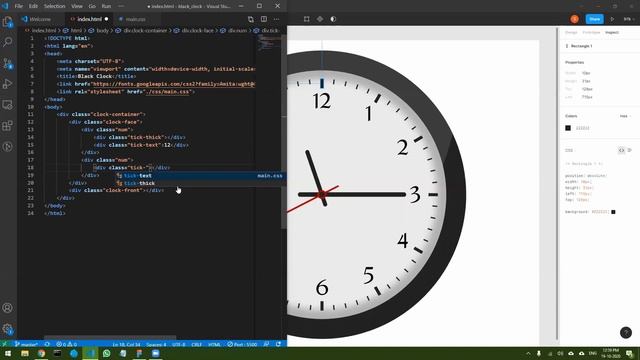Open the Explorer view in the activity bar
The image size is (640, 360).
[7, 21]
